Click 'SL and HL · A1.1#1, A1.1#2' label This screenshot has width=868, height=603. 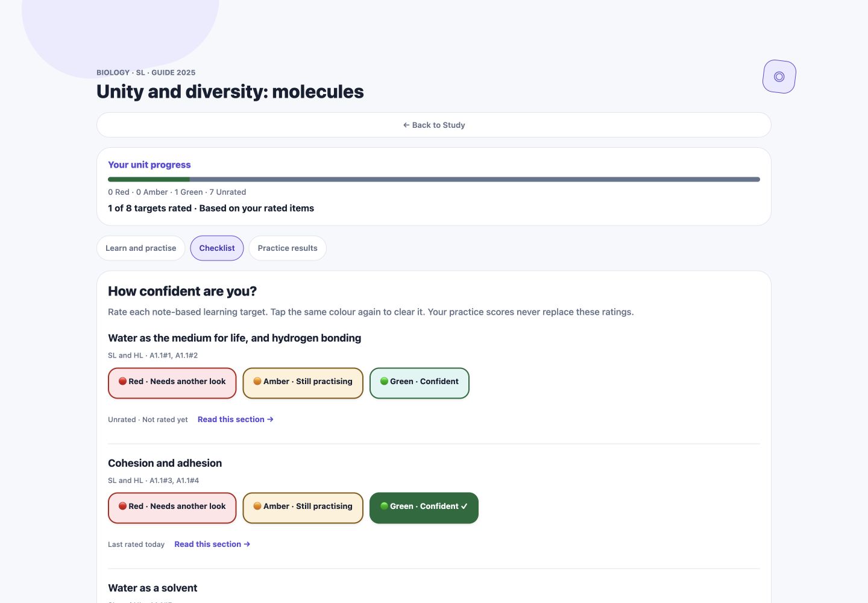(x=153, y=356)
